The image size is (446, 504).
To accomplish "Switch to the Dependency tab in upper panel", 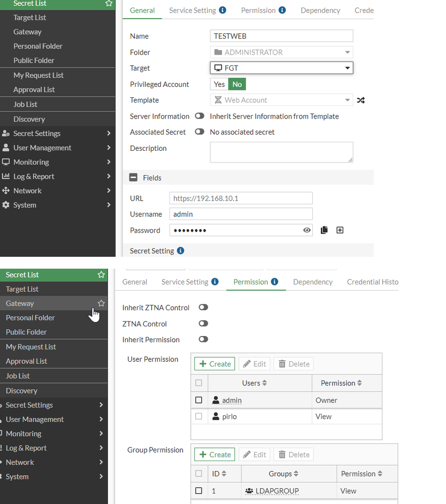I will (x=320, y=11).
